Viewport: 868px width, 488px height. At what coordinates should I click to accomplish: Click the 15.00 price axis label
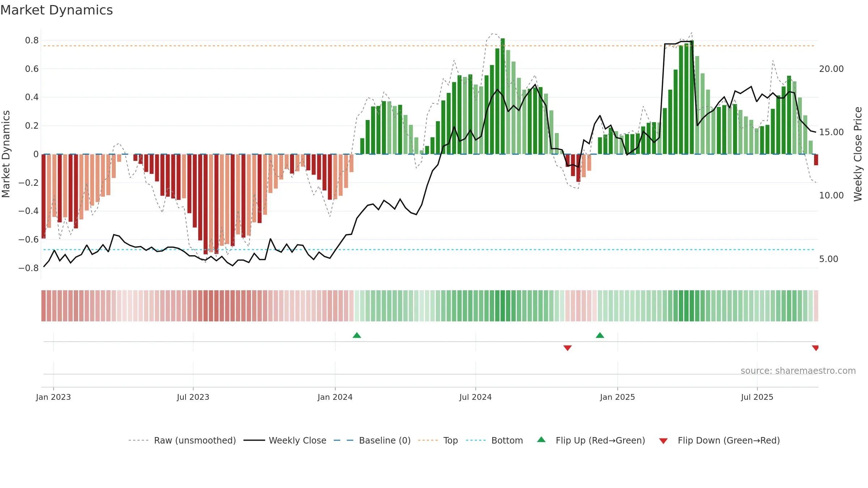831,132
